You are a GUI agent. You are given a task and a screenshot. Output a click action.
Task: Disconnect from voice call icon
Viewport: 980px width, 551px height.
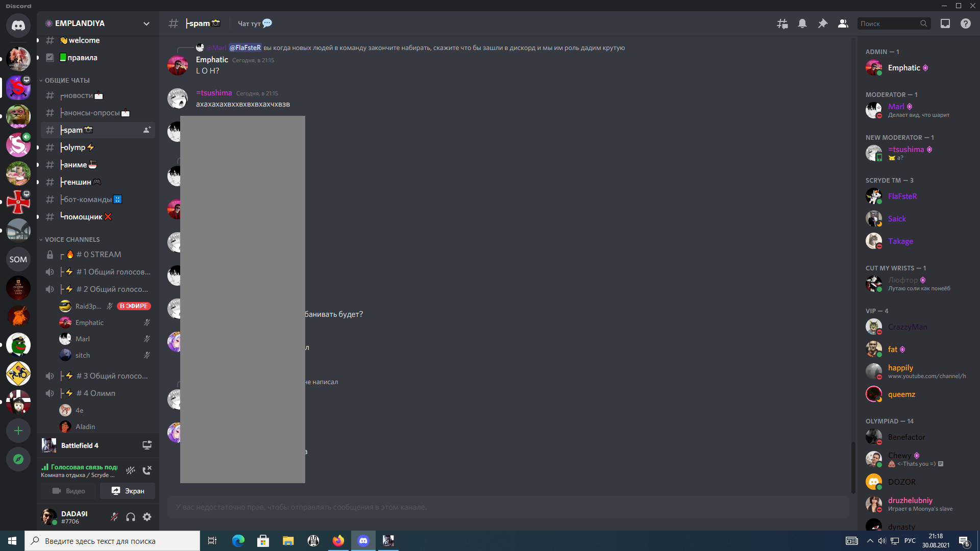[x=147, y=470]
